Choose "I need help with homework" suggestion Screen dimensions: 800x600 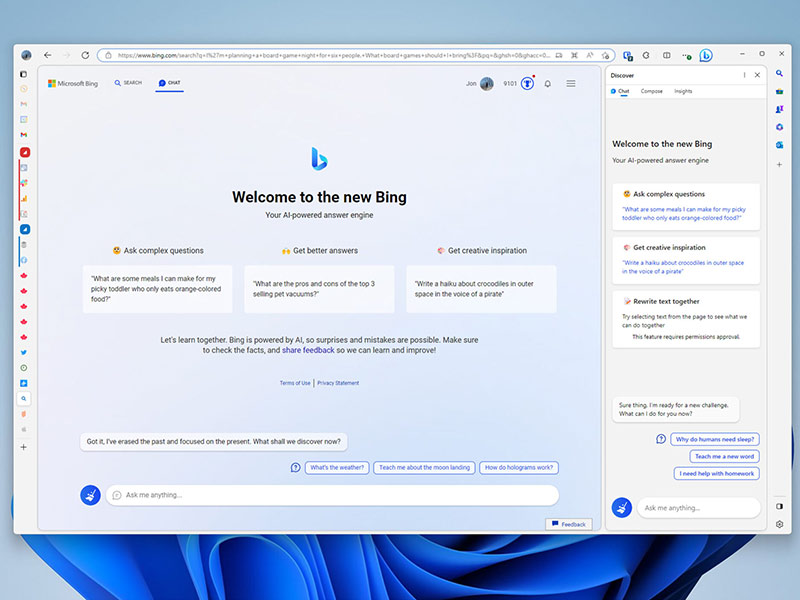click(x=716, y=473)
